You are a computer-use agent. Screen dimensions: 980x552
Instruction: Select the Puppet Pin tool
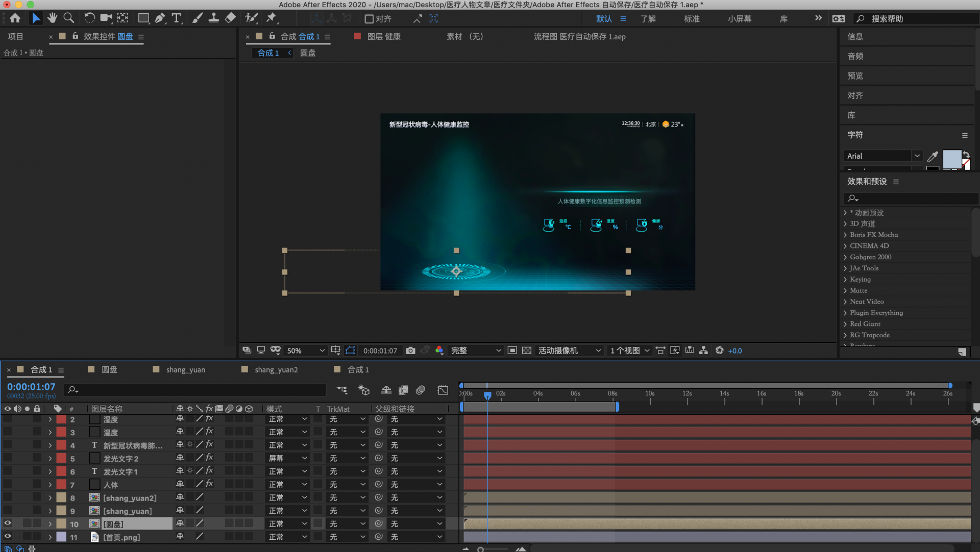272,18
